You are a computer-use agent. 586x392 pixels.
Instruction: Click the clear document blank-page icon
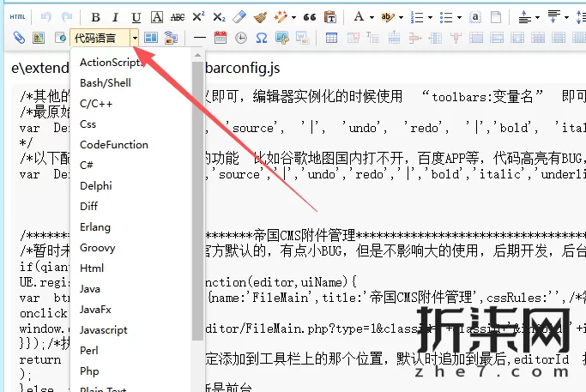[x=496, y=17]
